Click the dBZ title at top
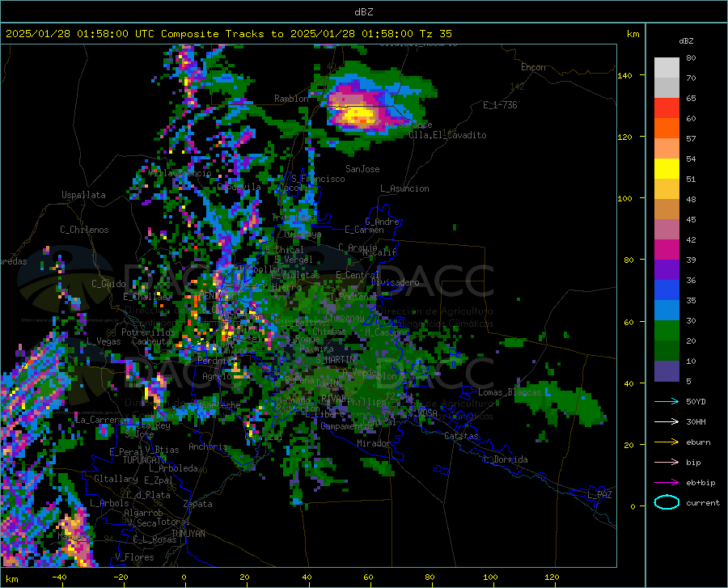Screen dimensions: 728x588 363,12
